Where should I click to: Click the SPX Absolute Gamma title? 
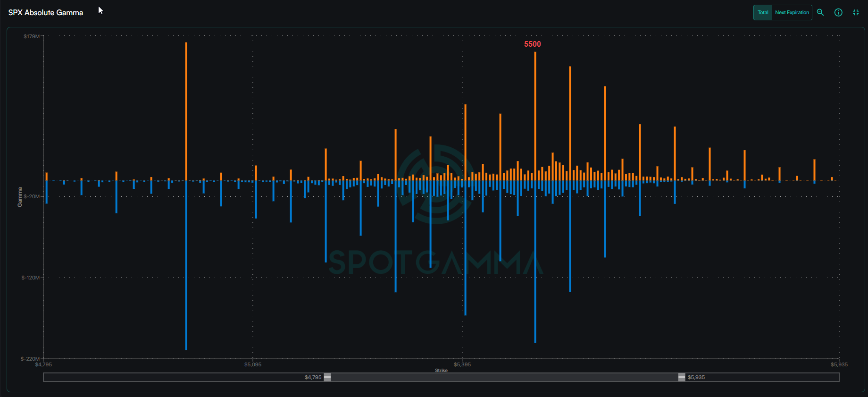[46, 13]
